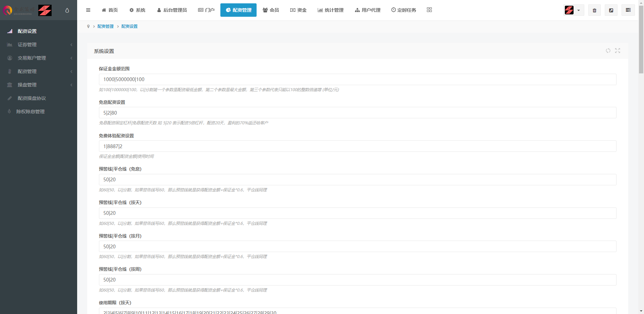Click the 免息配资设置 input field

pos(358,113)
